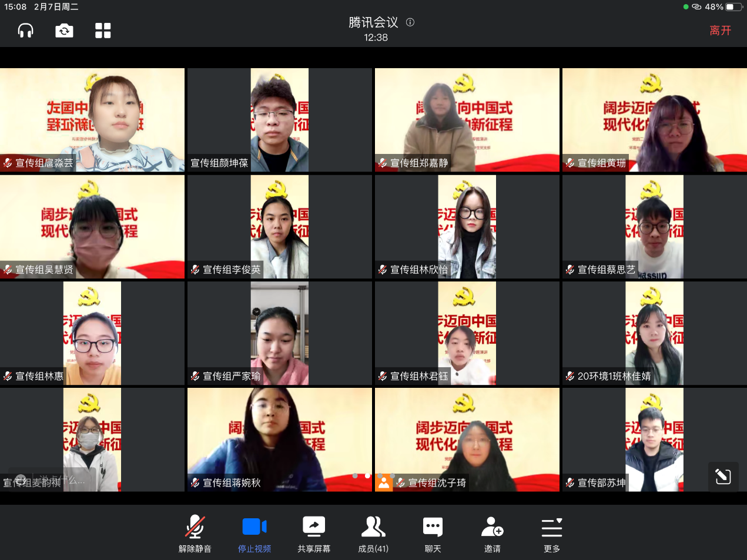Flip the camera using the switch-camera icon
This screenshot has width=747, height=560.
[64, 31]
